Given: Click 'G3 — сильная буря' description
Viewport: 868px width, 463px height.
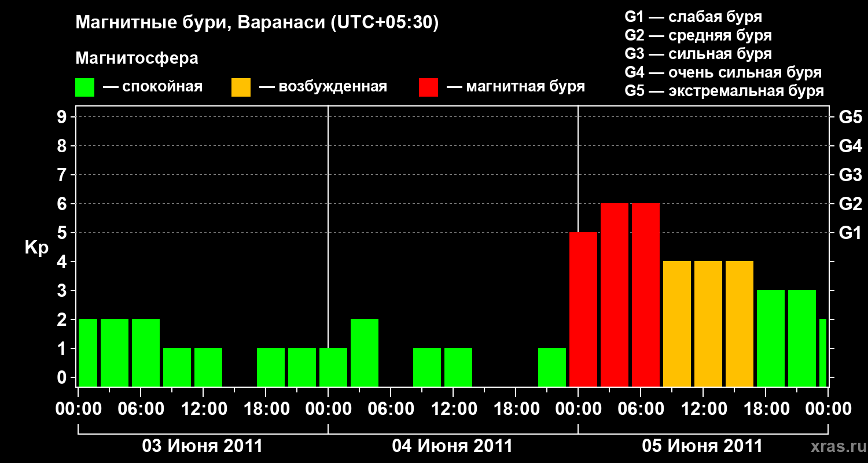Looking at the screenshot, I should [x=698, y=54].
